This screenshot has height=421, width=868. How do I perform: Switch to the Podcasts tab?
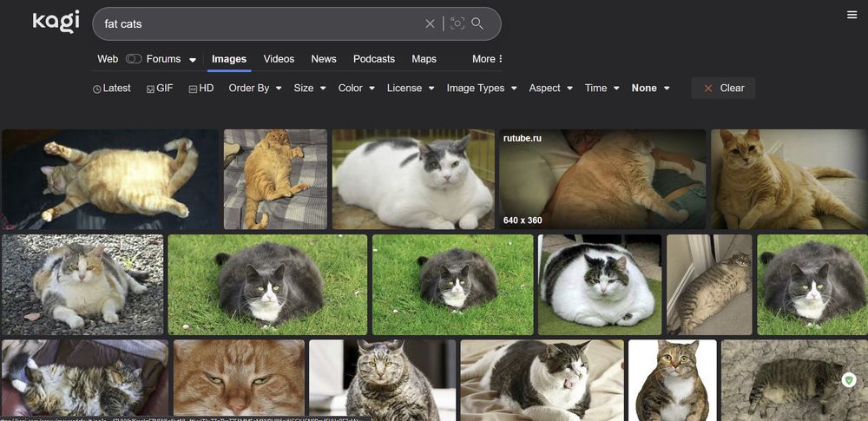pos(373,59)
